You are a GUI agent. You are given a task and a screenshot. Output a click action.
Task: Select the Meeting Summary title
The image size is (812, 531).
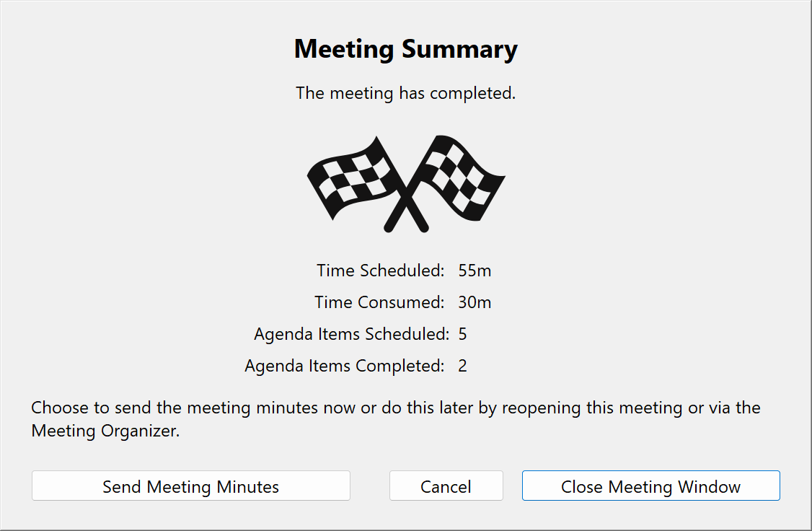(x=405, y=49)
